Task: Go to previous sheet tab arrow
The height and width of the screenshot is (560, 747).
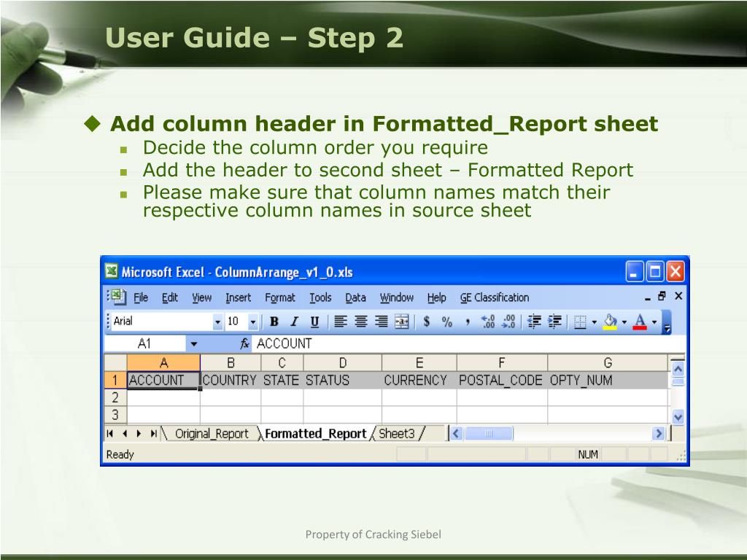Action: click(x=125, y=434)
